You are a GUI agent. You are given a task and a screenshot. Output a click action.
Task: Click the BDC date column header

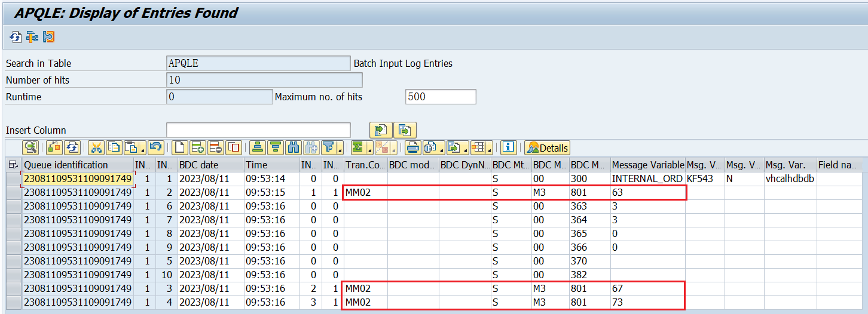pos(210,165)
